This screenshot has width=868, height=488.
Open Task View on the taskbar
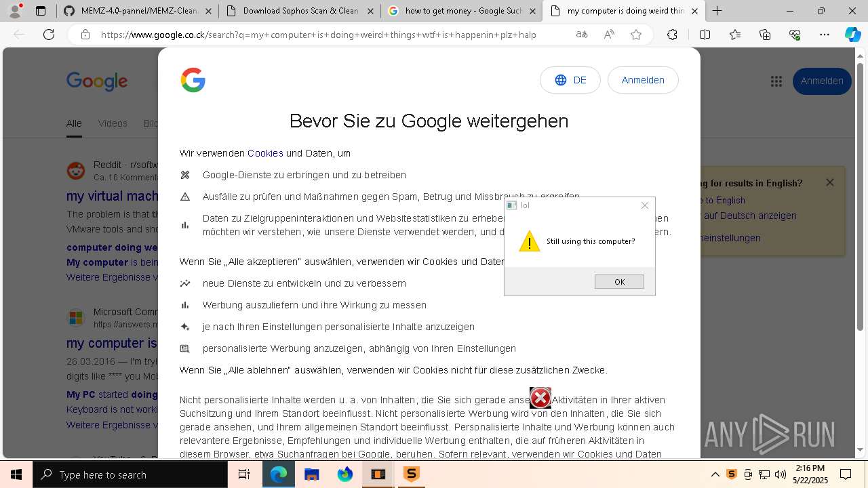(244, 474)
